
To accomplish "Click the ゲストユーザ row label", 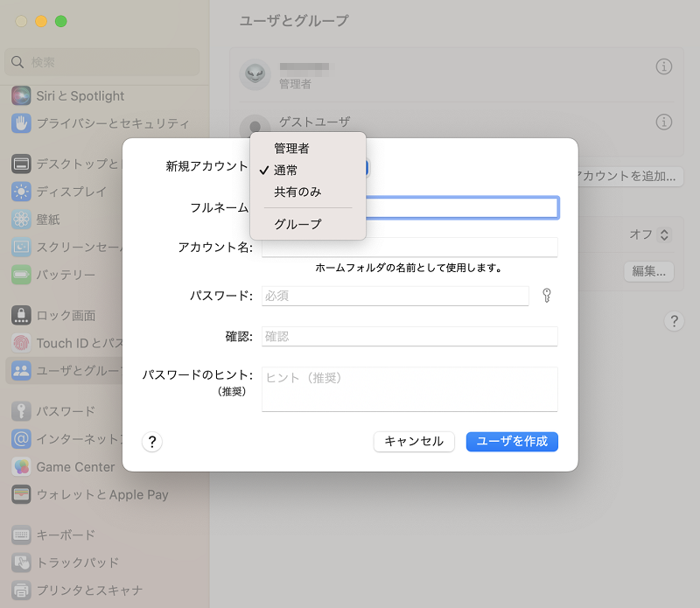I will (x=315, y=122).
